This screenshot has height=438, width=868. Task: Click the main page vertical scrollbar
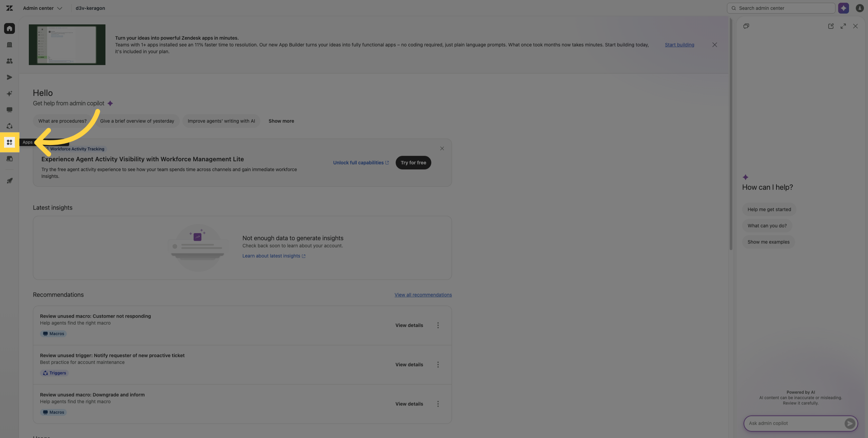click(731, 134)
